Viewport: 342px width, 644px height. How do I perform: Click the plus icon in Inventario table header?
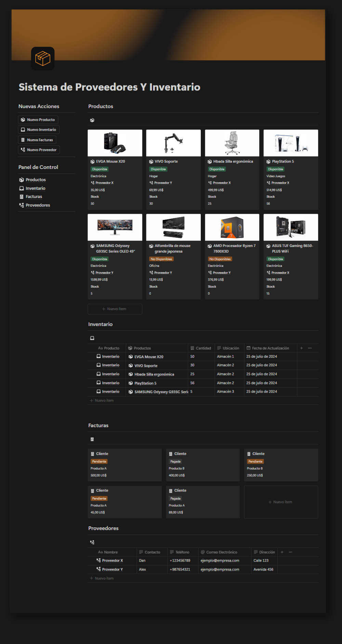tap(301, 348)
